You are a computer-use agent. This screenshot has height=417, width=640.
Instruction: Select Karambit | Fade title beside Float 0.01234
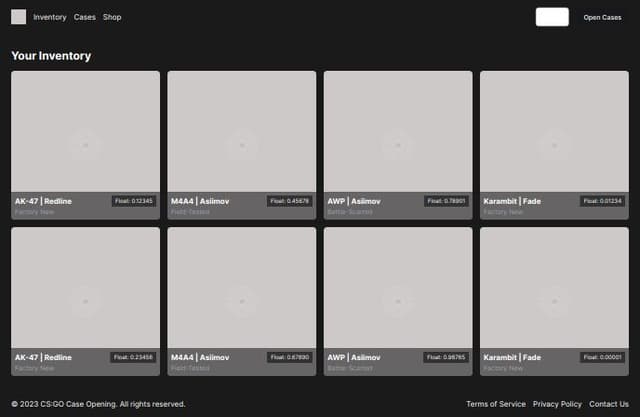(512, 201)
